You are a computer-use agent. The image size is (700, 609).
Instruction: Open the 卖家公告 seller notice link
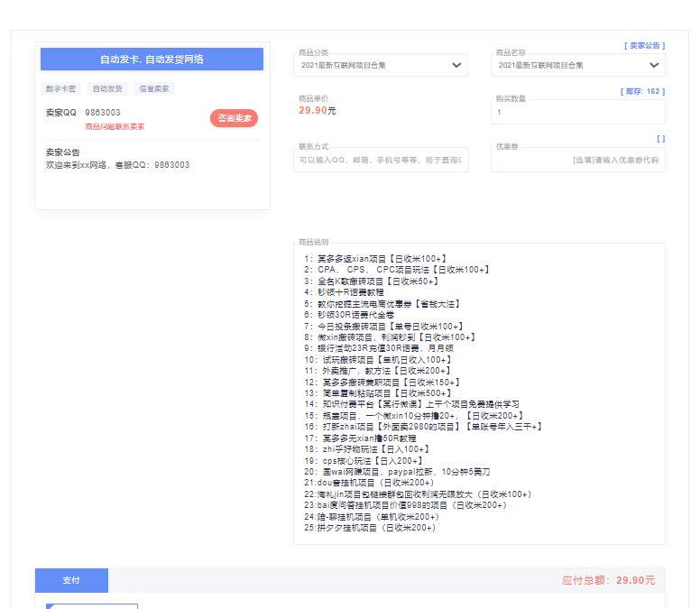click(643, 45)
